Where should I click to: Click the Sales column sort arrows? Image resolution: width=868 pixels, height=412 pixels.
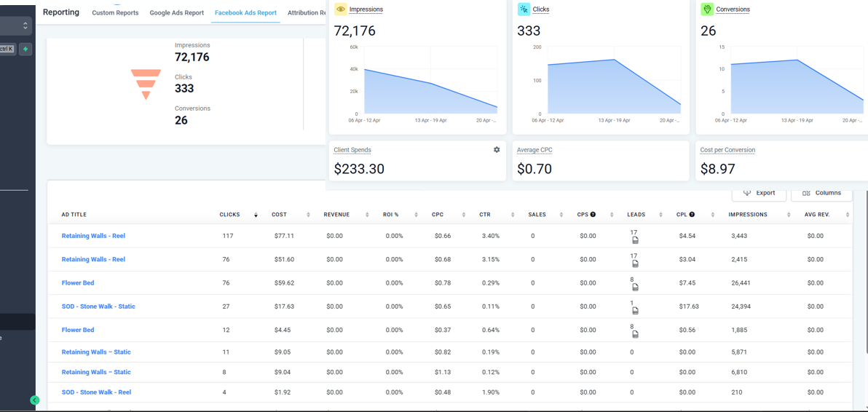(x=561, y=215)
